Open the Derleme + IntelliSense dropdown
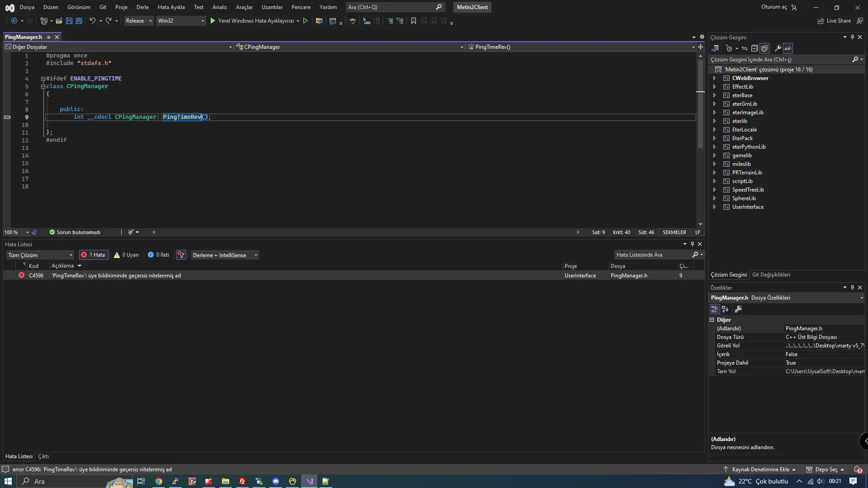 point(225,255)
